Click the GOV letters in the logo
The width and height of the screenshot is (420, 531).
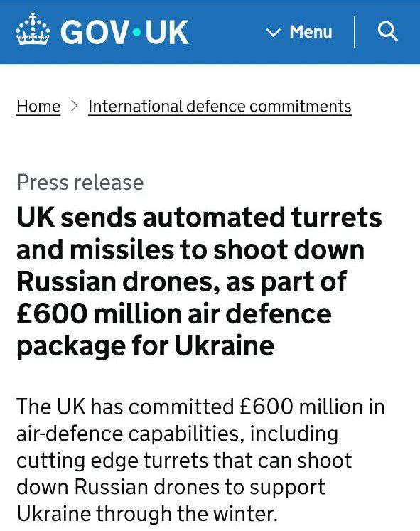click(95, 32)
